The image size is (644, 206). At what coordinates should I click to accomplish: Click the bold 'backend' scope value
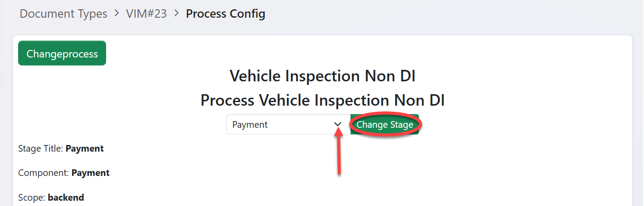(66, 197)
